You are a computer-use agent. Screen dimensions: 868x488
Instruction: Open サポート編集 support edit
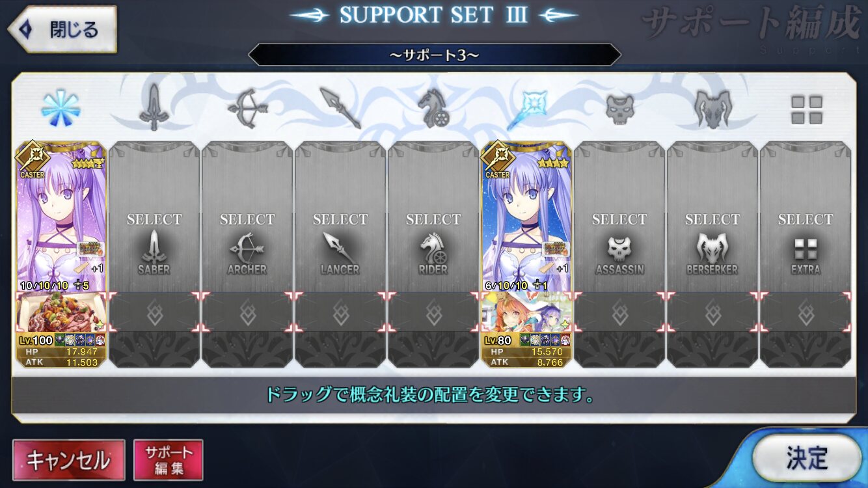click(169, 460)
